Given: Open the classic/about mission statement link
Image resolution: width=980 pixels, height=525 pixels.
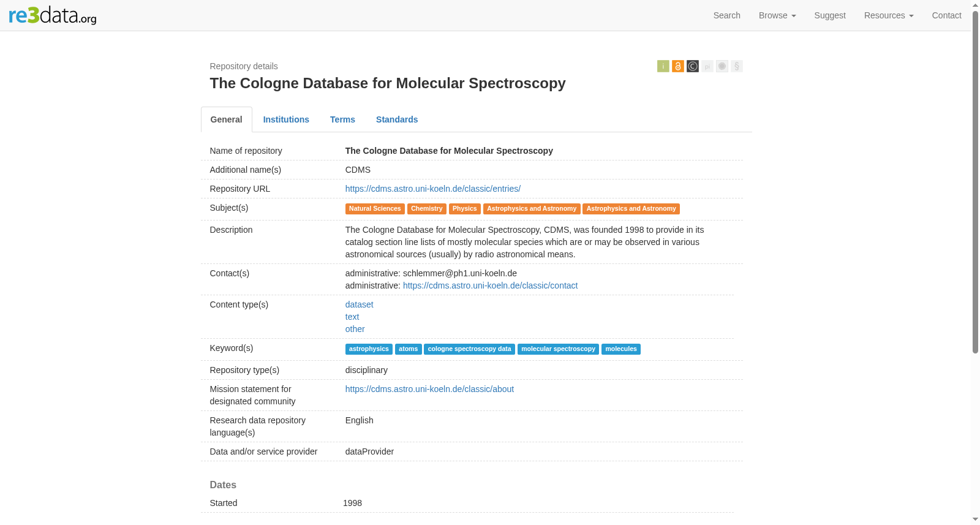Looking at the screenshot, I should pos(429,389).
